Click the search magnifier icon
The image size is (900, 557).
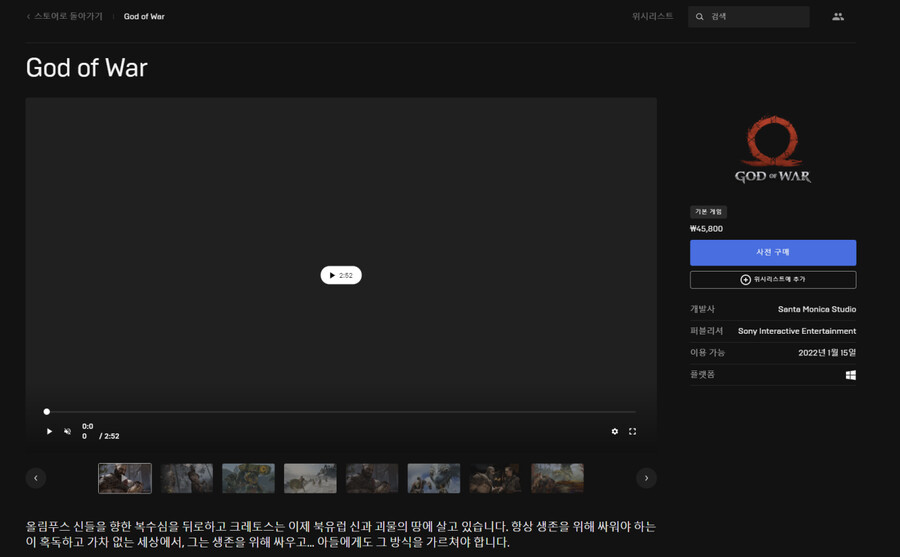[x=700, y=17]
